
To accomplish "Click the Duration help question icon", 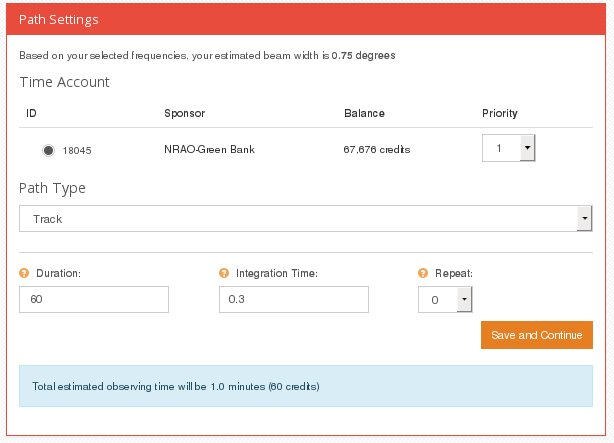I will pyautogui.click(x=24, y=273).
